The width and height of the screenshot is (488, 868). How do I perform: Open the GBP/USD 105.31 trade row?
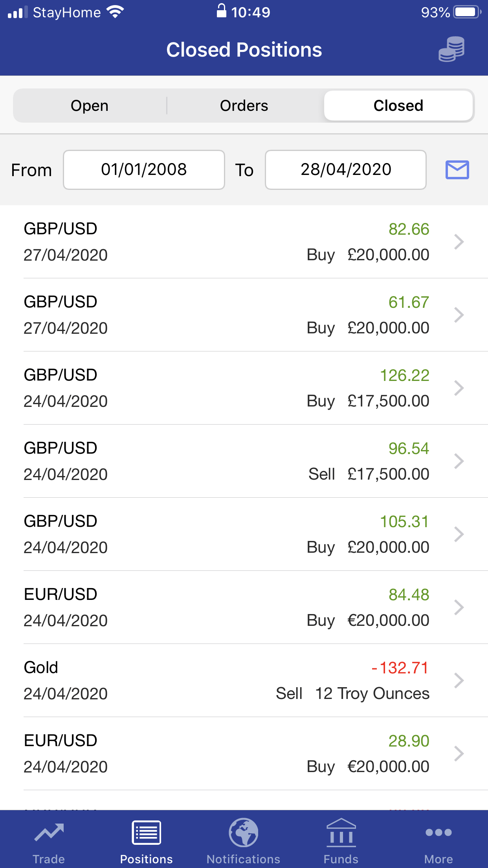(244, 534)
